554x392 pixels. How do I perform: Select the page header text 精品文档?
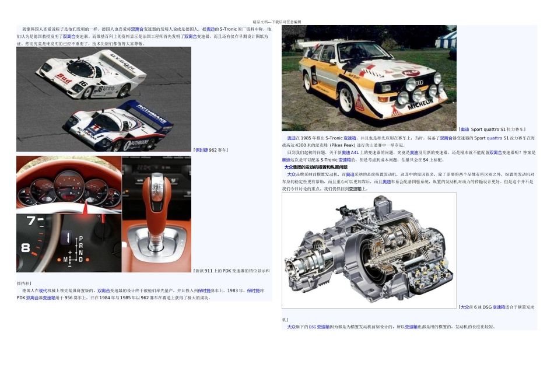(261, 22)
